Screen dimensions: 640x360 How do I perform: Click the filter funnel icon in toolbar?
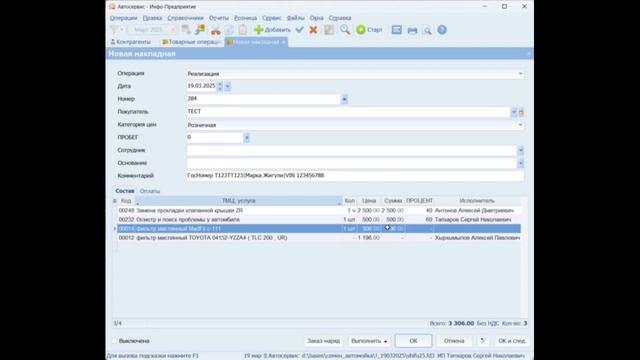115,30
